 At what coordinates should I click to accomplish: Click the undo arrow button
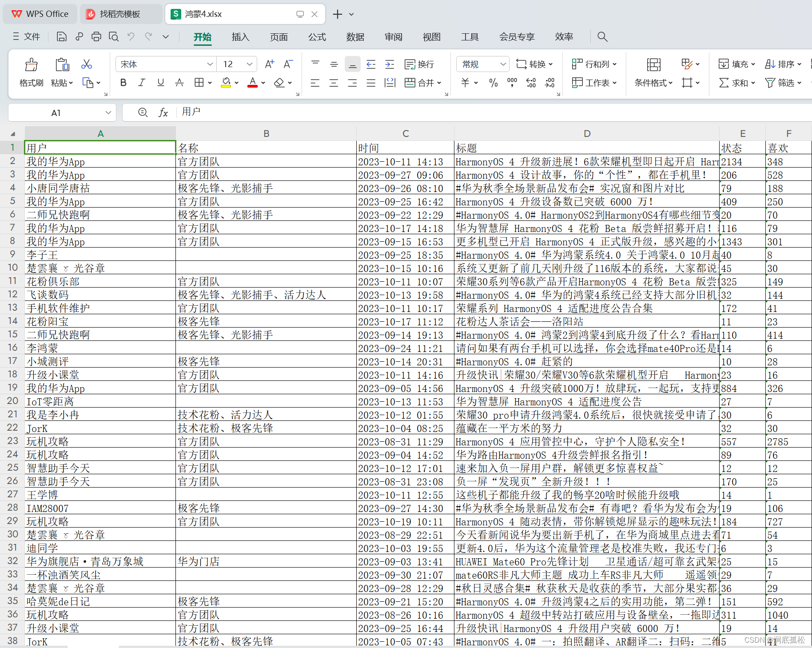pyautogui.click(x=130, y=36)
